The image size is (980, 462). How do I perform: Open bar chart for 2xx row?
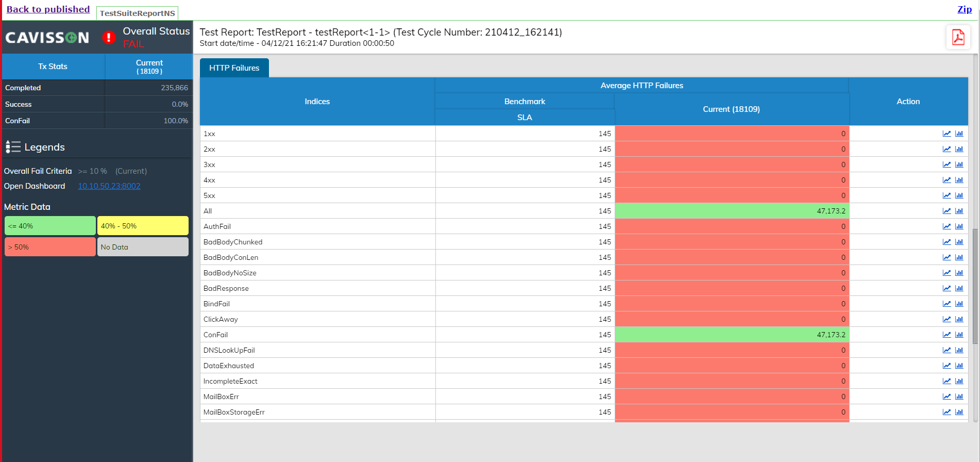pos(959,149)
